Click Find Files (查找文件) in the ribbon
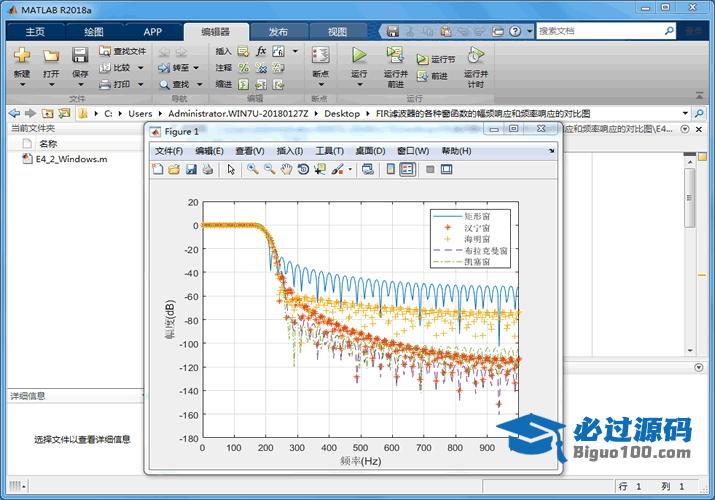 [122, 51]
